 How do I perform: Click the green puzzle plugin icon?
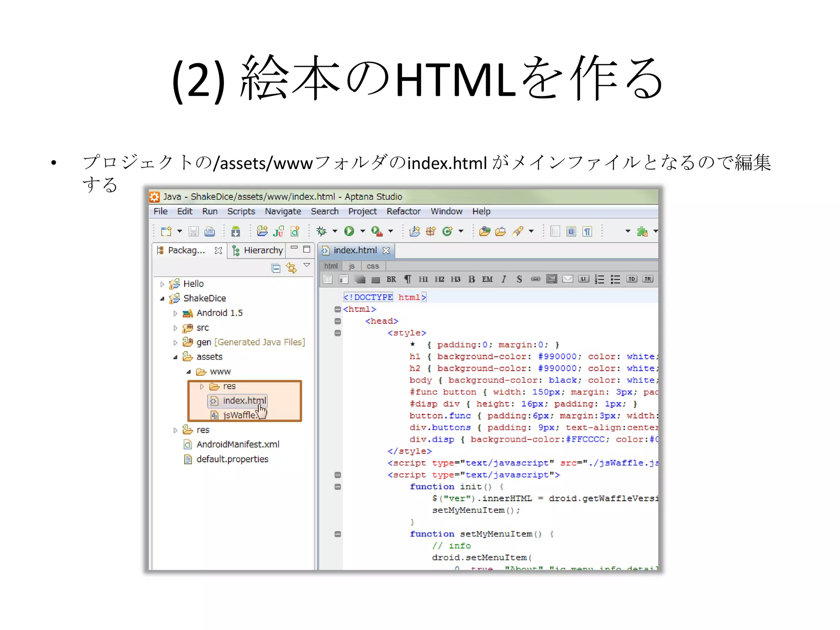click(x=642, y=232)
